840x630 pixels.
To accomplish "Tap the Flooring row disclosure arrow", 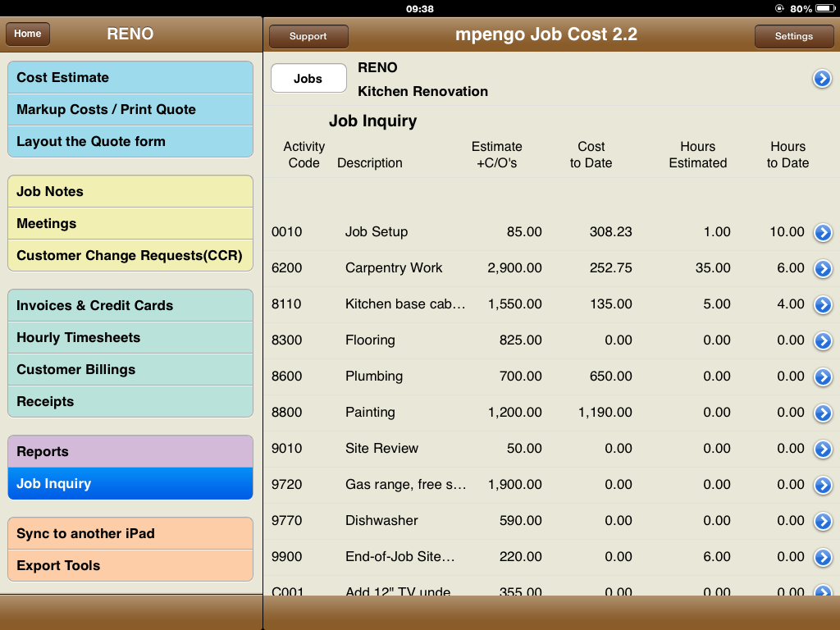I will (x=822, y=341).
